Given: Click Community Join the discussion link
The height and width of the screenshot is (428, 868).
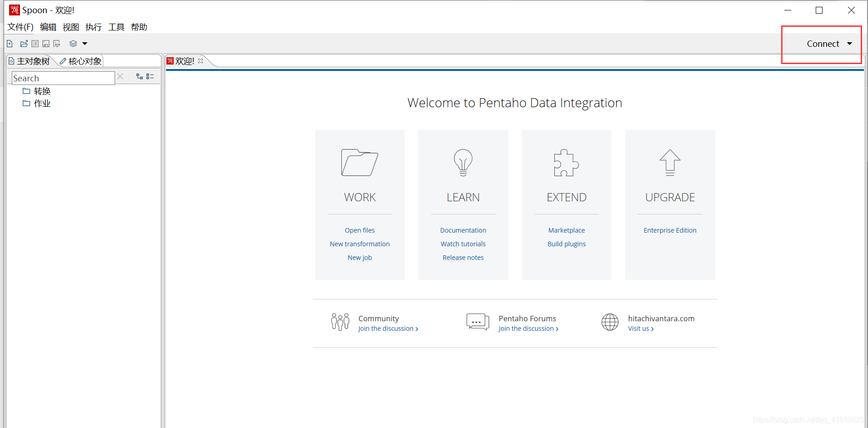Looking at the screenshot, I should point(388,328).
